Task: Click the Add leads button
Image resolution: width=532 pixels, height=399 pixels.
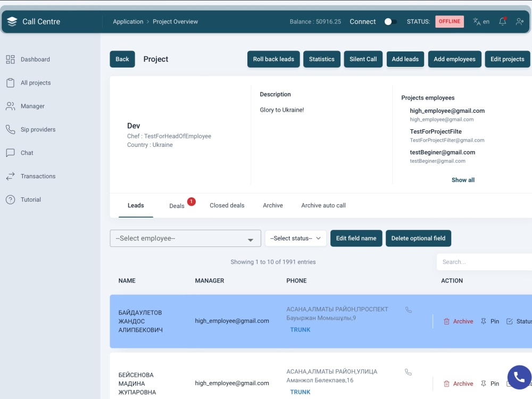Action: tap(405, 59)
